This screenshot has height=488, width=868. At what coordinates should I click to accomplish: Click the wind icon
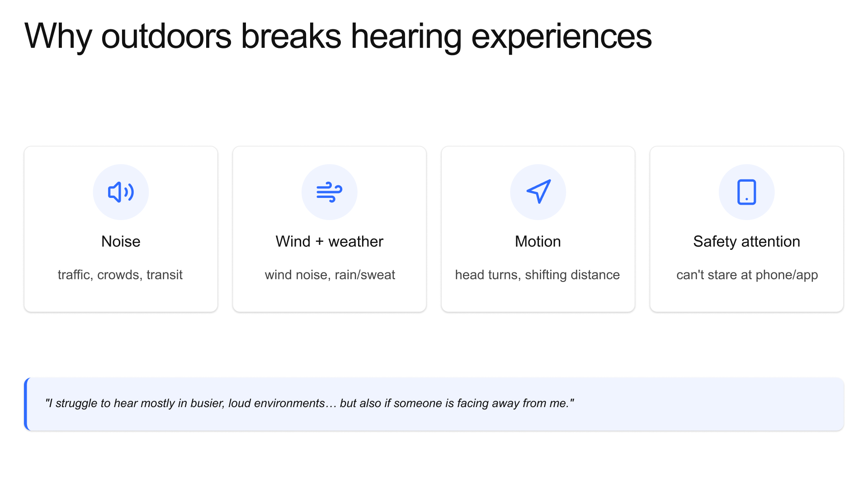point(329,192)
